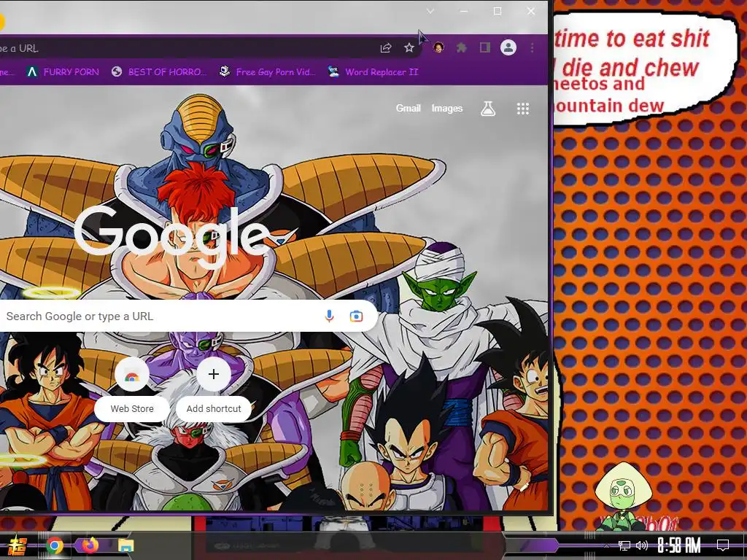Screen dimensions: 747x560
Task: Toggle the Chrome side panel icon
Action: (x=484, y=47)
